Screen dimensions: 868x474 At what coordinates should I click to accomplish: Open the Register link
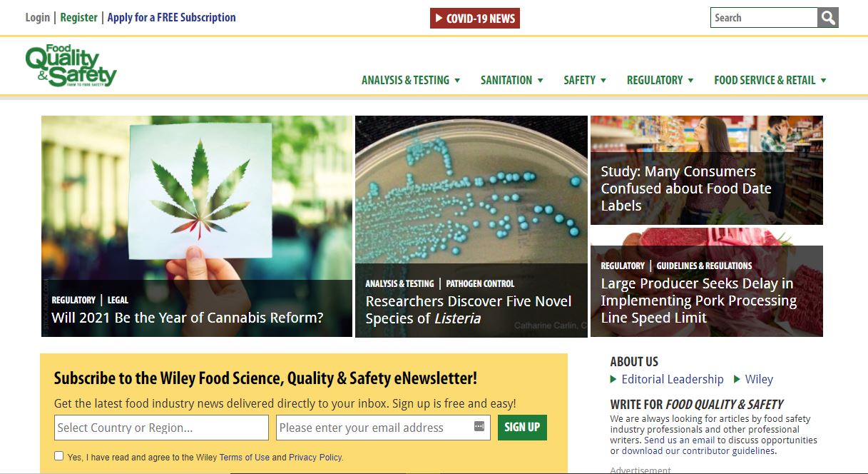78,17
